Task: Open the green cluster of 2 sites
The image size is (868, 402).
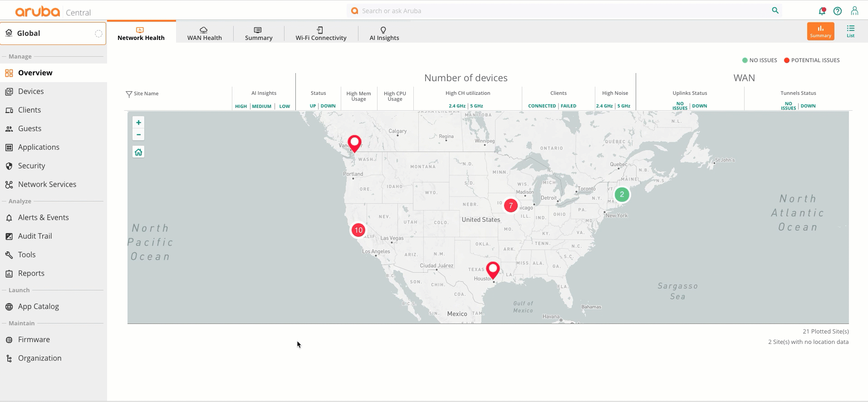Action: 622,194
